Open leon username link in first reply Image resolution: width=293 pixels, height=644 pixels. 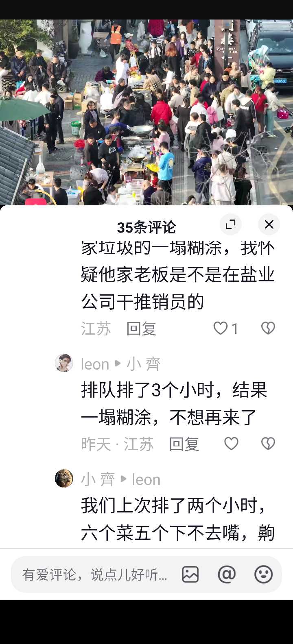tap(95, 364)
